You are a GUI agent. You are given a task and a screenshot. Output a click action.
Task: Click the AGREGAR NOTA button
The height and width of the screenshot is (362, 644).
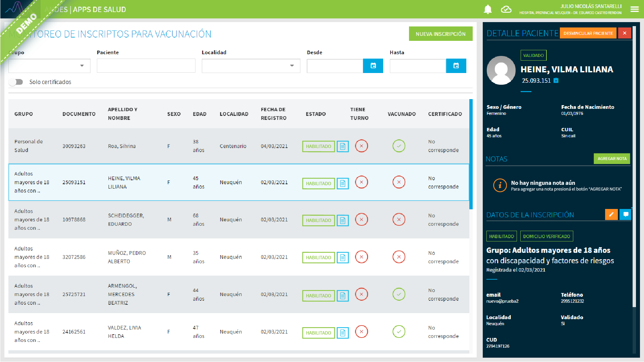pyautogui.click(x=611, y=159)
